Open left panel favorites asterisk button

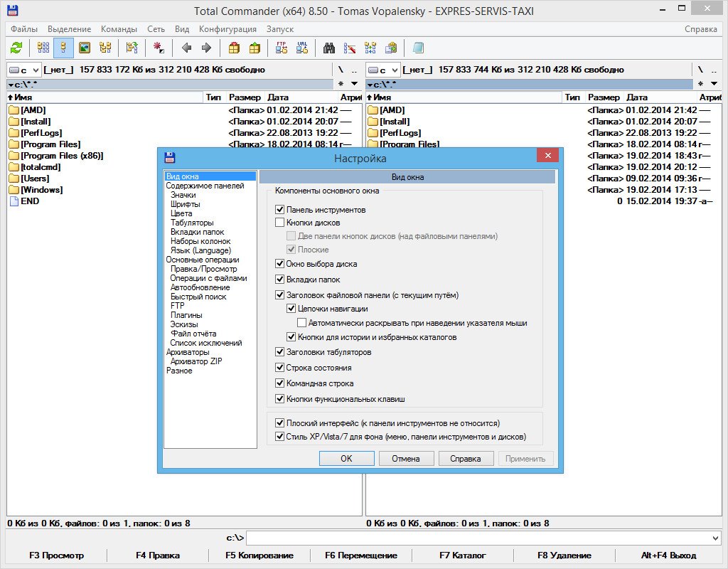(341, 84)
